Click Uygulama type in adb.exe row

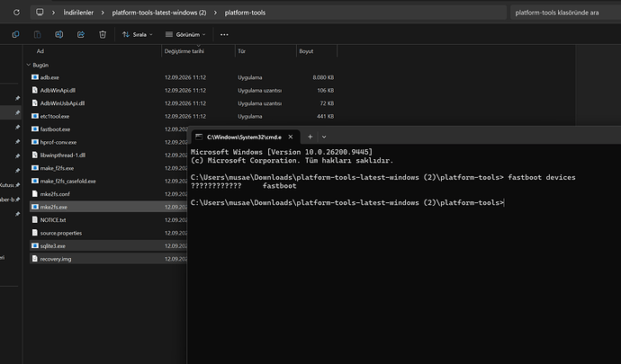pos(250,77)
